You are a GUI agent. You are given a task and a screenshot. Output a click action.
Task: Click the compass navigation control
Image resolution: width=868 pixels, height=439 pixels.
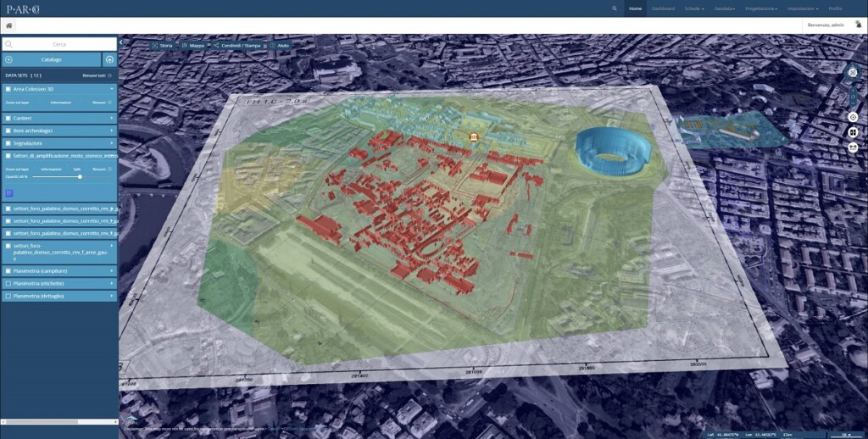(853, 73)
